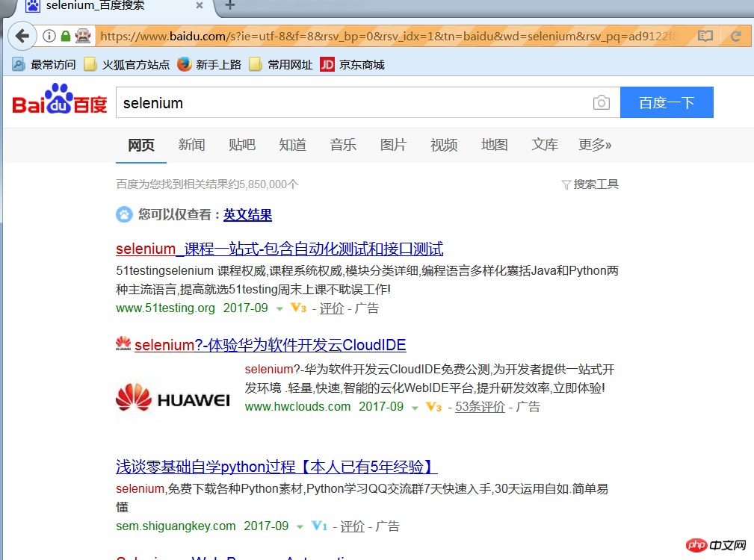754x560 pixels.
Task: Switch to the 视频 tab
Action: (x=444, y=145)
